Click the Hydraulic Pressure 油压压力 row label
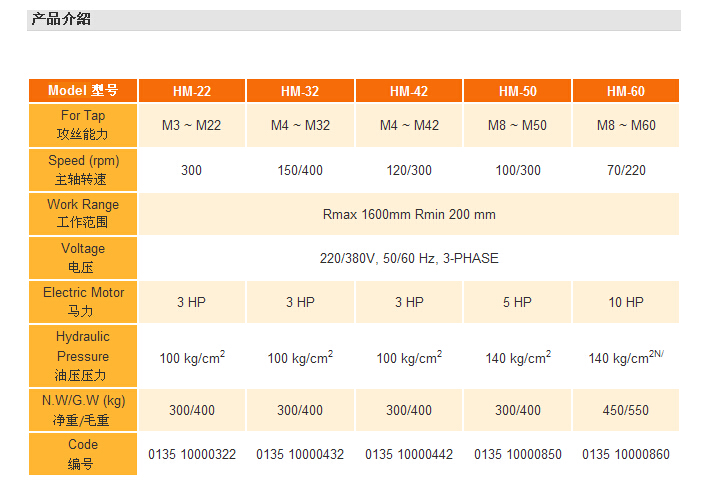The height and width of the screenshot is (494, 711). [83, 356]
